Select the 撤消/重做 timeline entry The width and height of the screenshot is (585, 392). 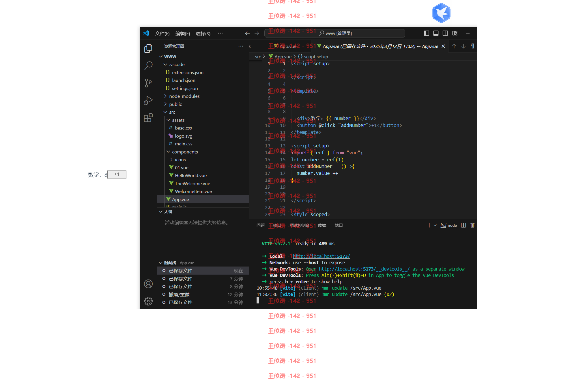(x=203, y=295)
